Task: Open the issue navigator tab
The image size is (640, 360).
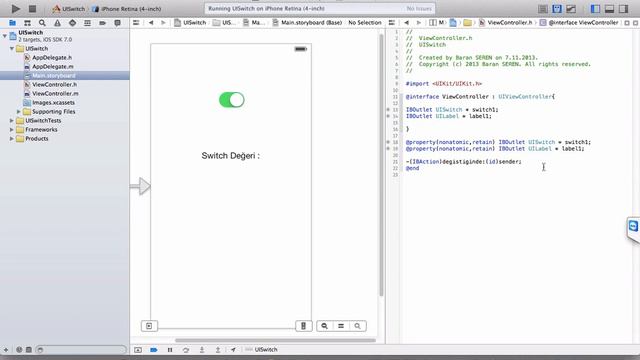Action: 57,23
